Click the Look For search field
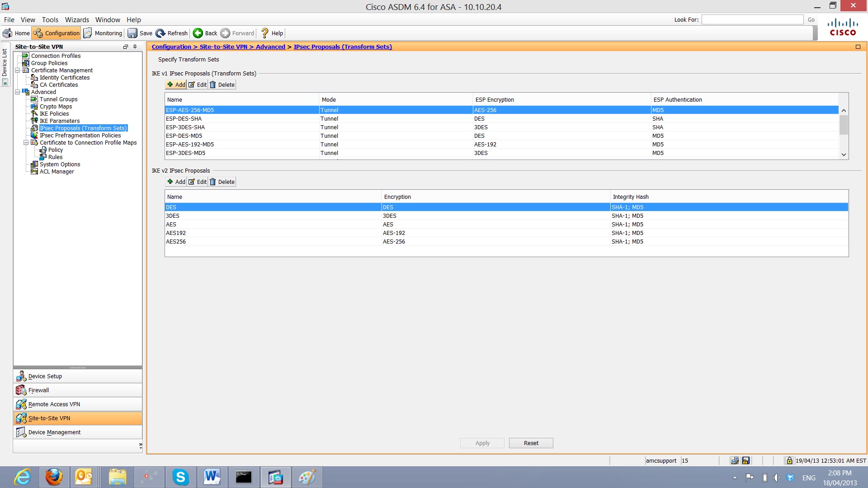Viewport: 868px width, 488px height. pos(752,19)
